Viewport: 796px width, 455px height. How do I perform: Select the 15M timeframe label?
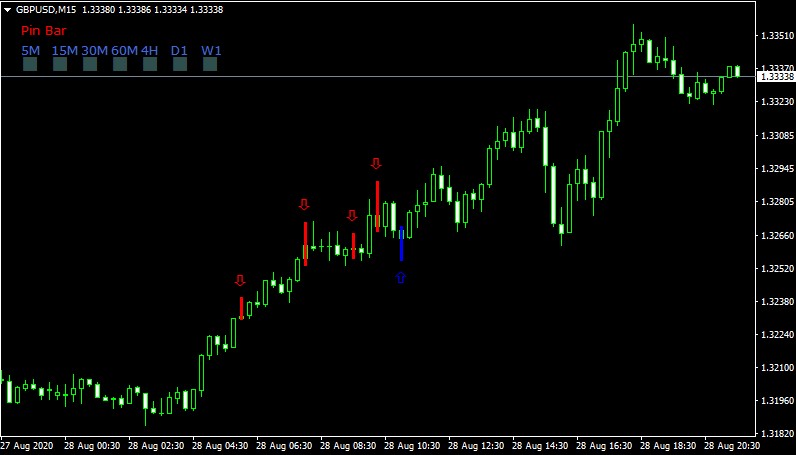click(64, 50)
